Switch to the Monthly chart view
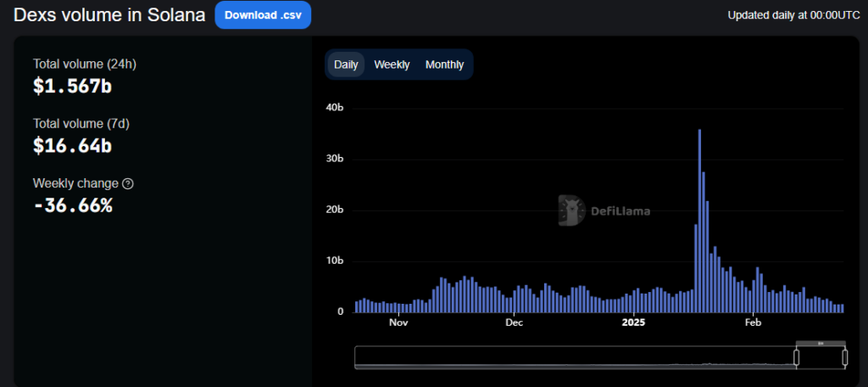Image resolution: width=868 pixels, height=387 pixels. coord(444,64)
